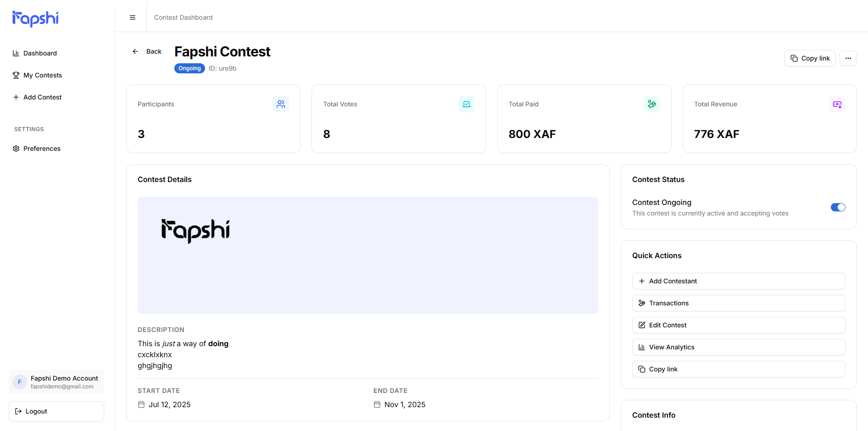Click the Total Votes ballot icon
The width and height of the screenshot is (868, 431).
(466, 104)
